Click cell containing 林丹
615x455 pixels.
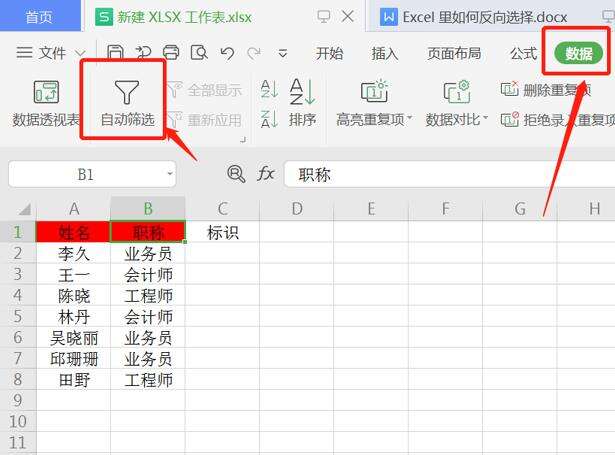73,317
